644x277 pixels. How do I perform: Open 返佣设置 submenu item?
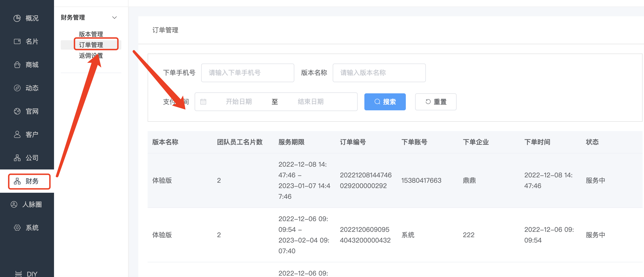point(91,55)
